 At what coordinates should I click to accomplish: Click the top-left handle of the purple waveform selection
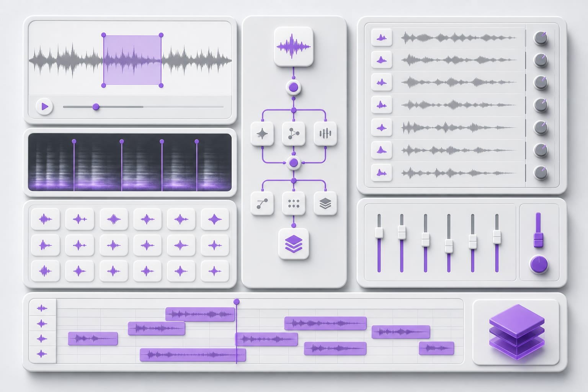[x=103, y=35]
